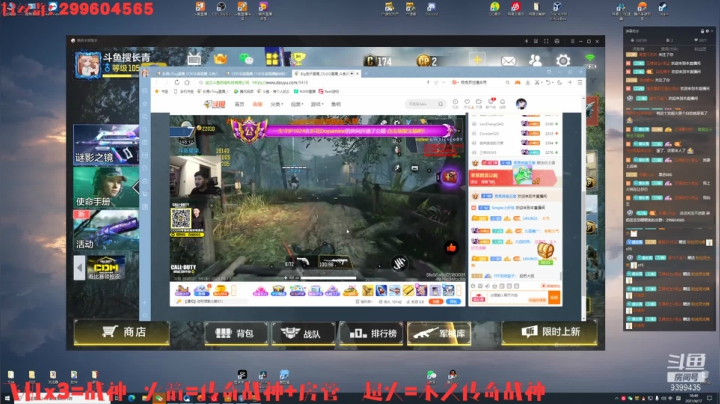Refresh the page in the browser toolbar
Image resolution: width=720 pixels, height=404 pixels.
(x=177, y=83)
